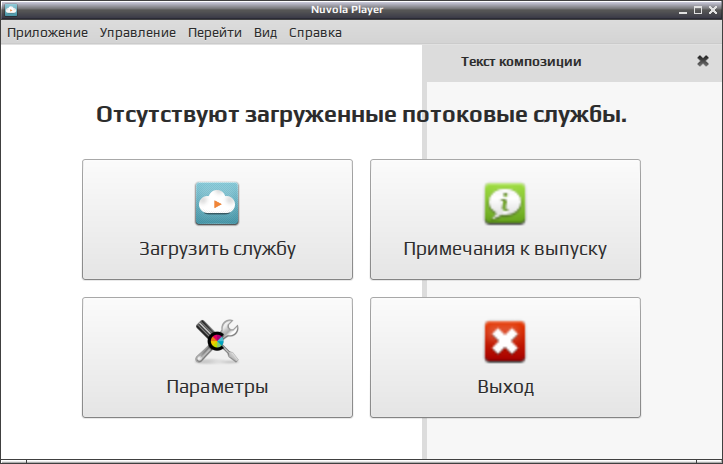Viewport: 723px width, 464px height.
Task: Click the Загрузить службу button label
Action: tap(218, 249)
